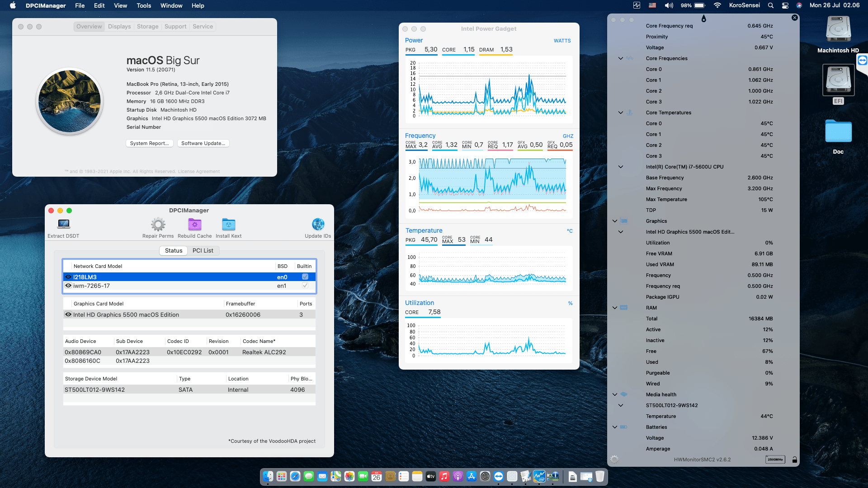Switch to PCI List tab in DPCIManager
Image resolution: width=868 pixels, height=488 pixels.
[203, 250]
